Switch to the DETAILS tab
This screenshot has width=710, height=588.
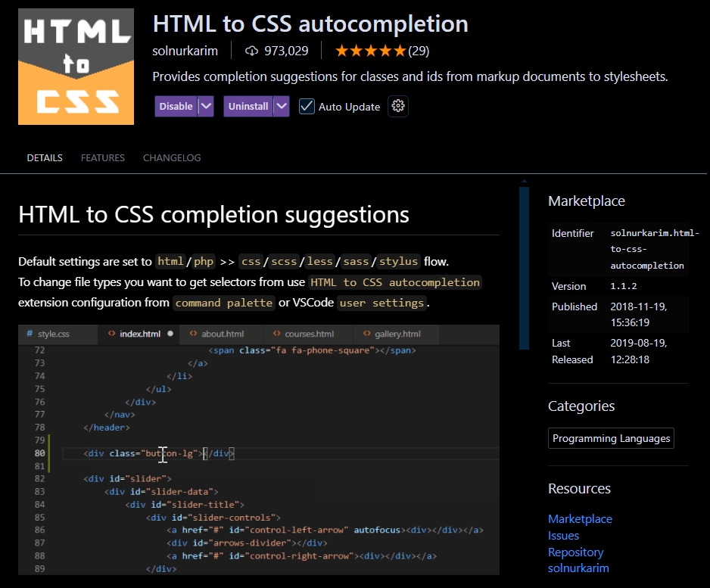click(45, 158)
